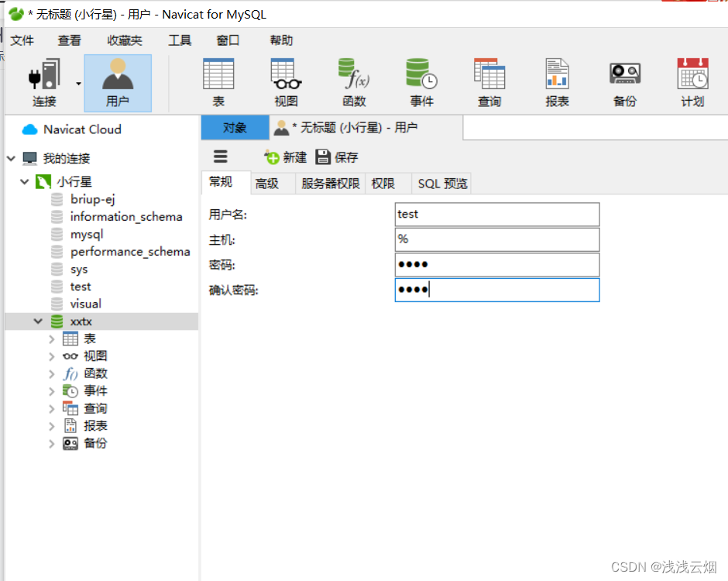Click the 新建 new button
This screenshot has height=581, width=728.
click(286, 157)
